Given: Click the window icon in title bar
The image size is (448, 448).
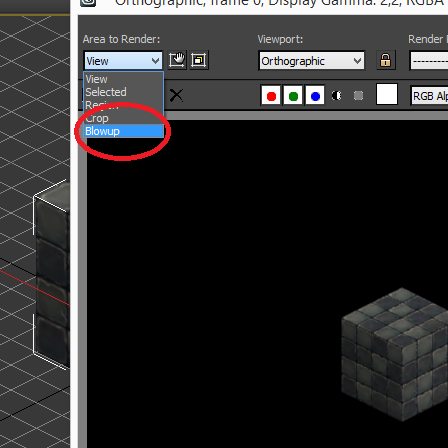Looking at the screenshot, I should tap(88, 3).
